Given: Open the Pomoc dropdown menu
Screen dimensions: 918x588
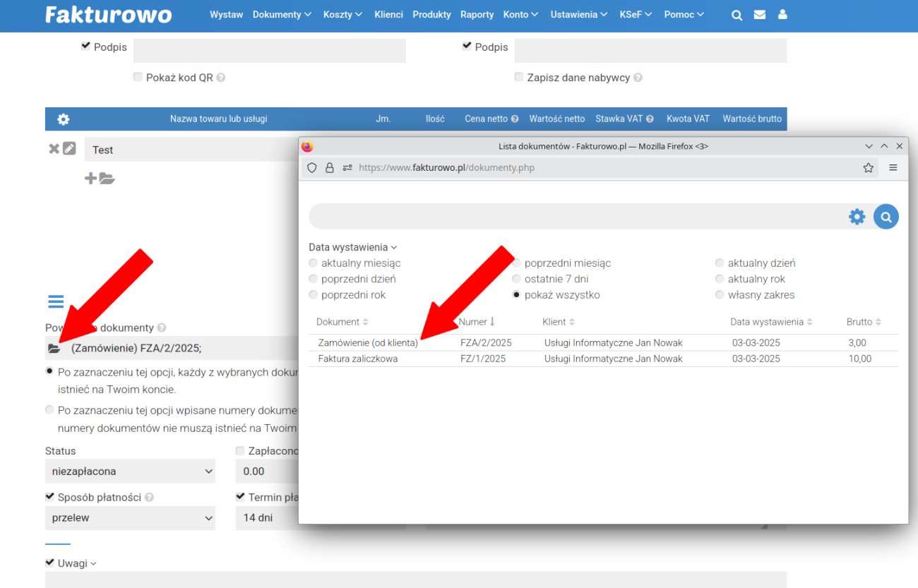Looking at the screenshot, I should pyautogui.click(x=684, y=15).
